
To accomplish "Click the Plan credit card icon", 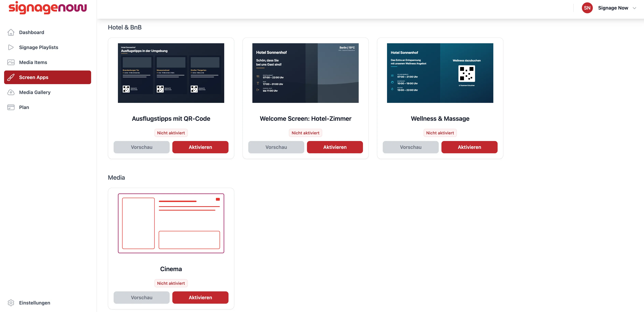I will pos(11,107).
